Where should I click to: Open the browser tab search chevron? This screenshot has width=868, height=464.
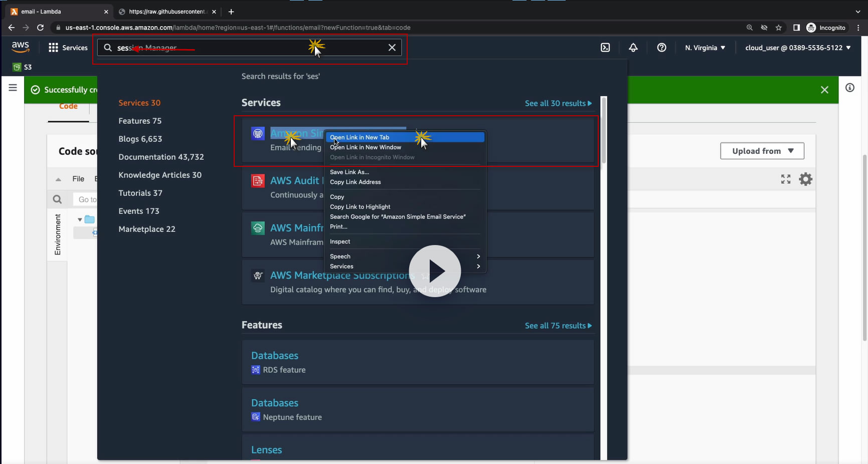[858, 12]
